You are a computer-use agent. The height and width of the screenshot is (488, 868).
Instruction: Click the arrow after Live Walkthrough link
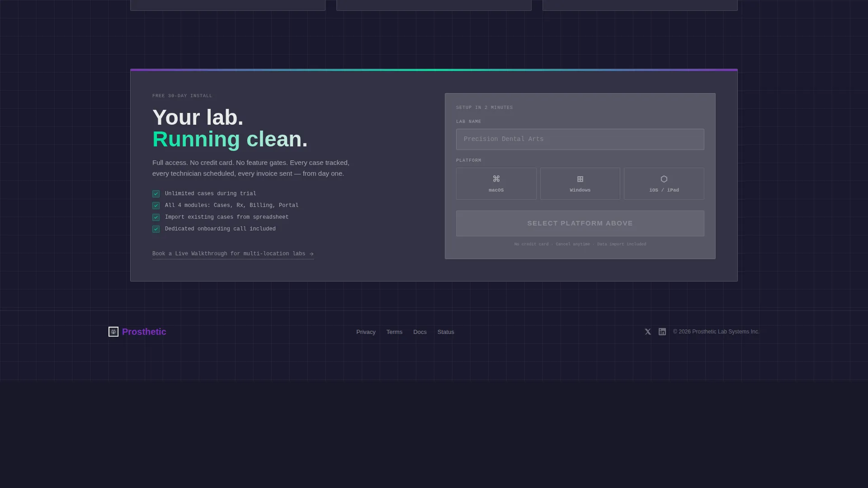(x=311, y=254)
